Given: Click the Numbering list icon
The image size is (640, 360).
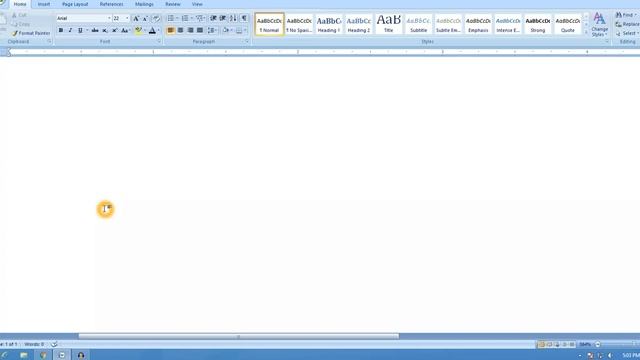Looking at the screenshot, I should [185, 18].
